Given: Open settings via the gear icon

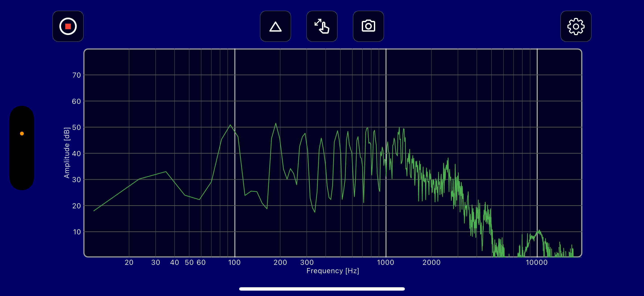Looking at the screenshot, I should click(576, 26).
